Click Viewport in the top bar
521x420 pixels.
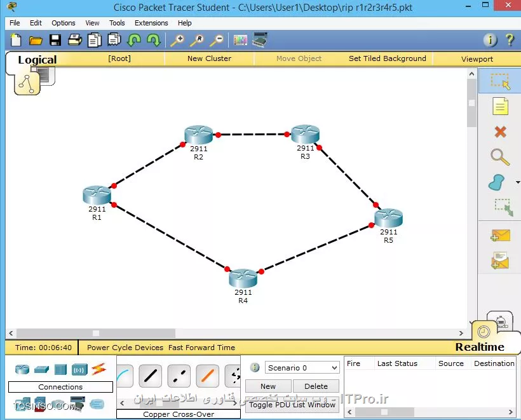click(477, 59)
